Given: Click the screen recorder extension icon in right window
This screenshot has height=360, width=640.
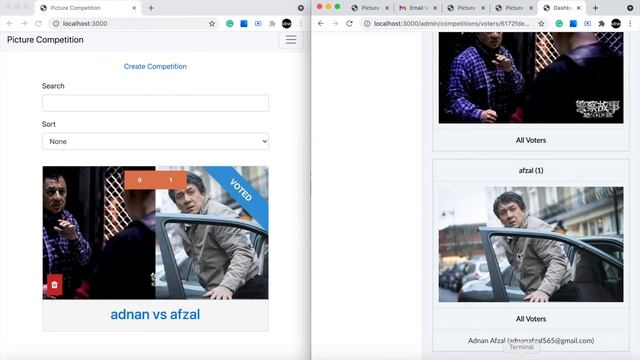Looking at the screenshot, I should (x=587, y=24).
